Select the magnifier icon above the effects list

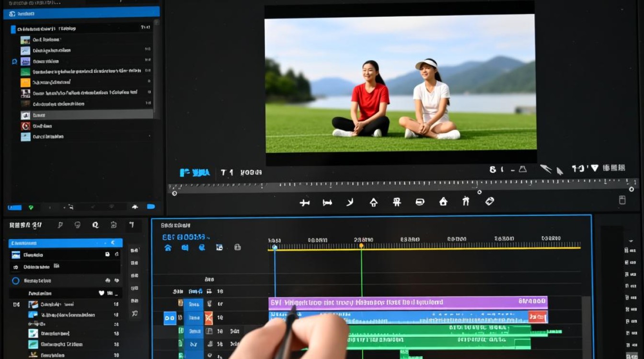(x=95, y=225)
